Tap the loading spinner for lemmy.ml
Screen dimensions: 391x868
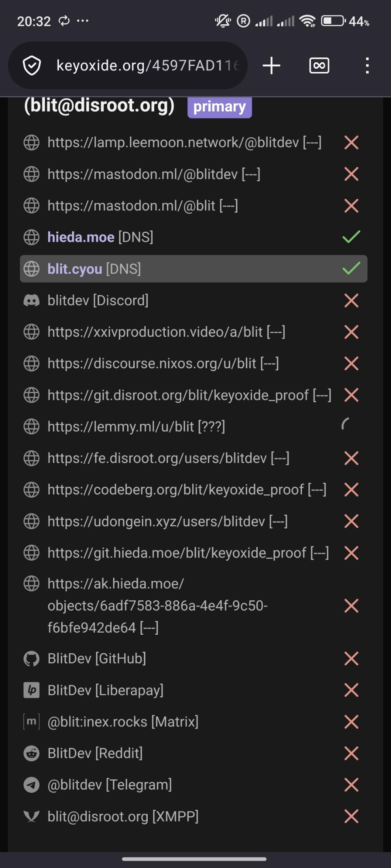tap(345, 424)
